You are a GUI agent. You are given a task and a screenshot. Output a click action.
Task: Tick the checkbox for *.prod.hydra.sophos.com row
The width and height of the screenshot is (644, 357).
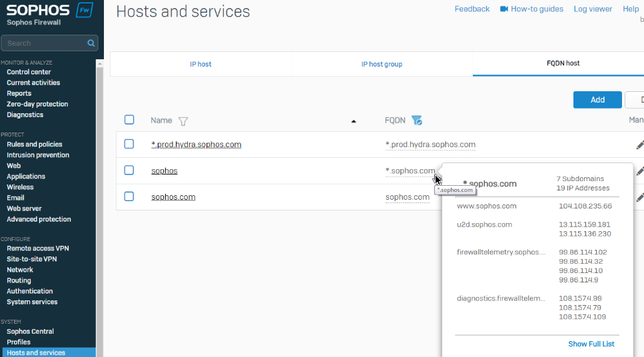coord(129,144)
